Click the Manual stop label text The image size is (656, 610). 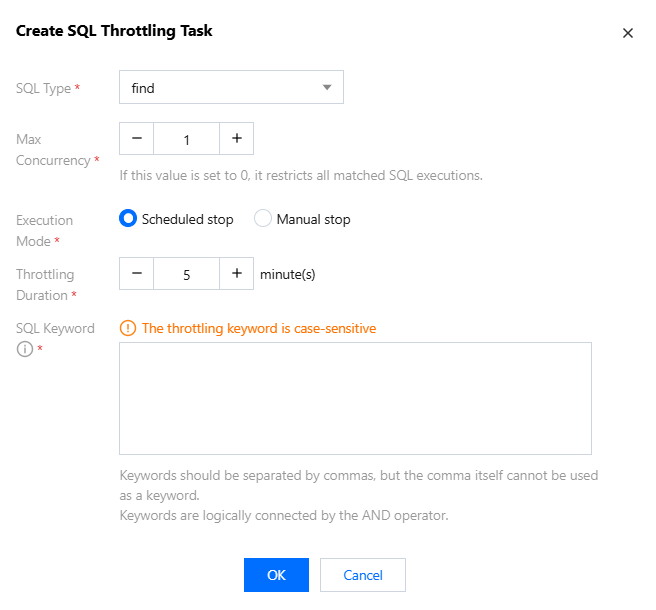coord(313,219)
